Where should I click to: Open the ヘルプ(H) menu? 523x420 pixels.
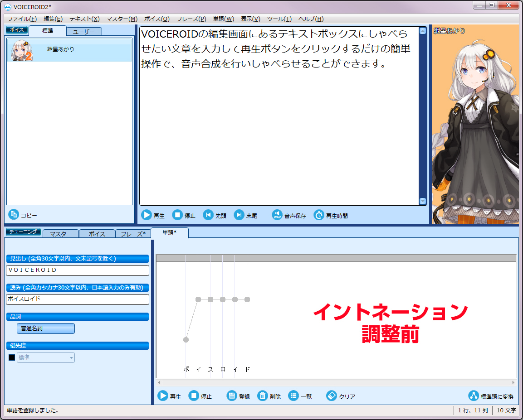(x=311, y=19)
